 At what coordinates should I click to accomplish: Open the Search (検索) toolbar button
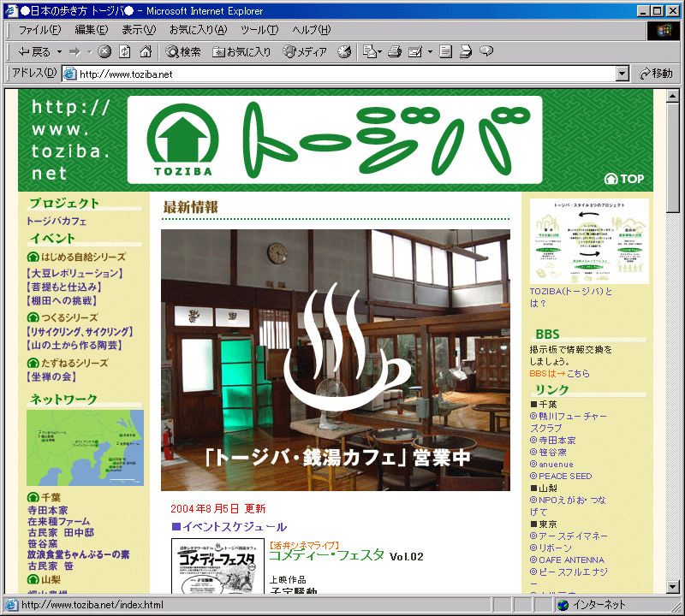coord(183,52)
